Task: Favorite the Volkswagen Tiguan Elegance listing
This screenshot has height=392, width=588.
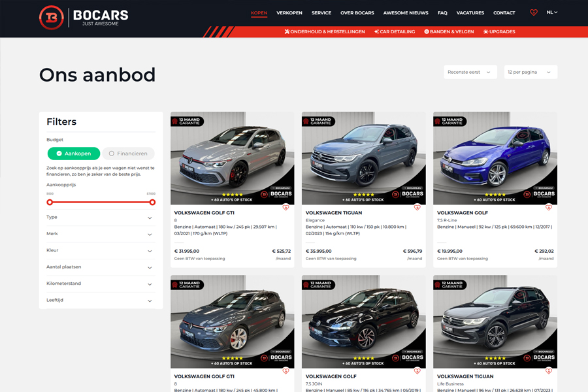Action: click(417, 207)
